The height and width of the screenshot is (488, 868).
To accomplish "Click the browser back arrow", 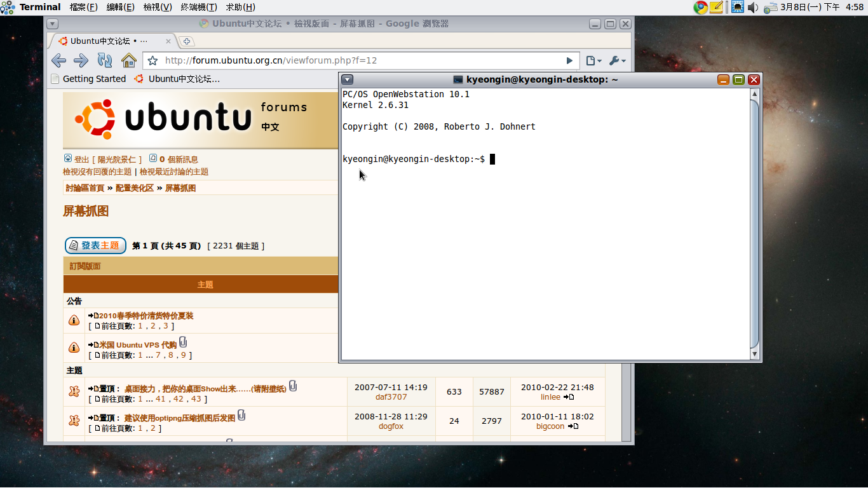I will (58, 60).
